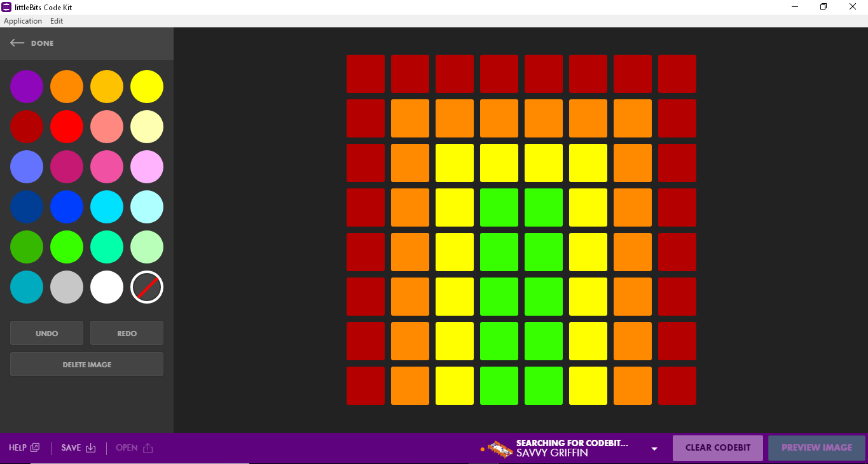Click the top-left dark red grid pixel

click(x=366, y=74)
